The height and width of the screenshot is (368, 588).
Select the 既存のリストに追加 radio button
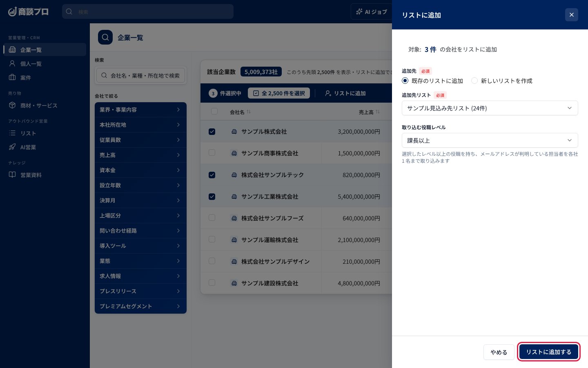pos(405,81)
